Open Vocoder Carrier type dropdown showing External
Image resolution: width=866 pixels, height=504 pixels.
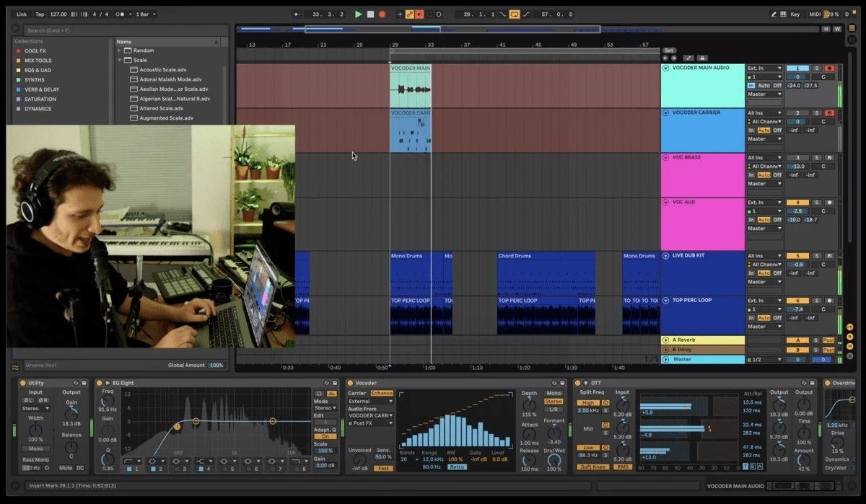tap(370, 401)
